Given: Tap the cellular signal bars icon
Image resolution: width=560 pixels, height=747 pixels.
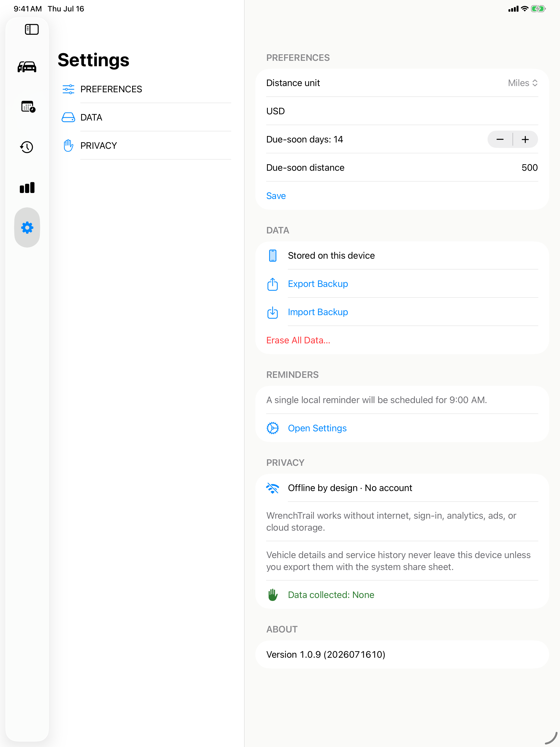Looking at the screenshot, I should tap(513, 9).
